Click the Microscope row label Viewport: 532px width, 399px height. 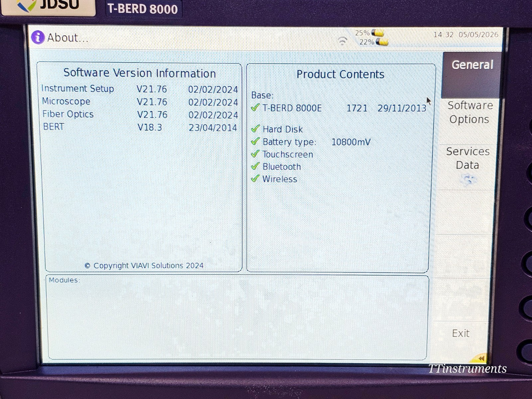point(66,101)
